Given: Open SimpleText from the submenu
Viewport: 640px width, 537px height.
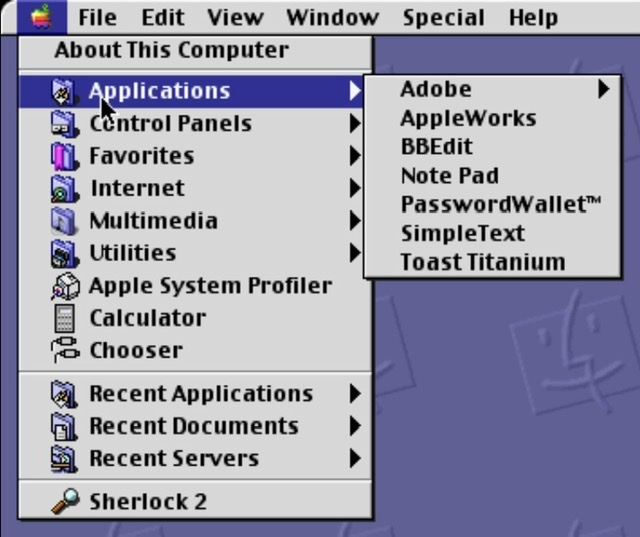Looking at the screenshot, I should (493, 233).
